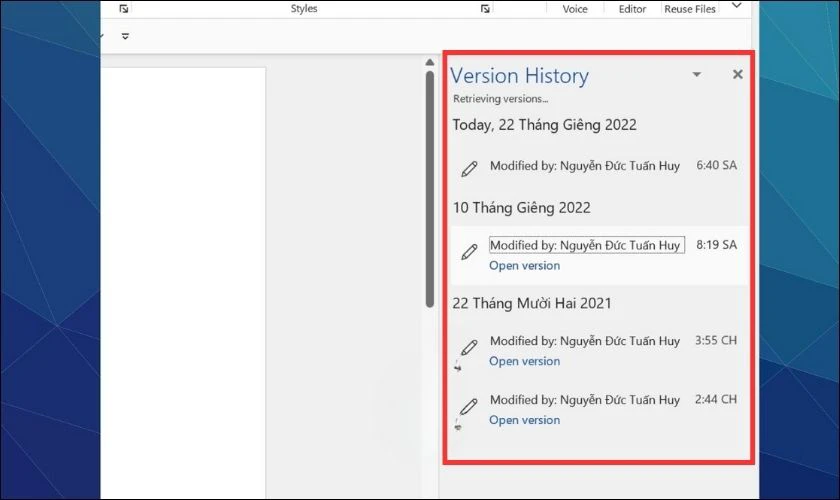Click the 10 Tháng Giêng 2022 date heading

coord(522,208)
